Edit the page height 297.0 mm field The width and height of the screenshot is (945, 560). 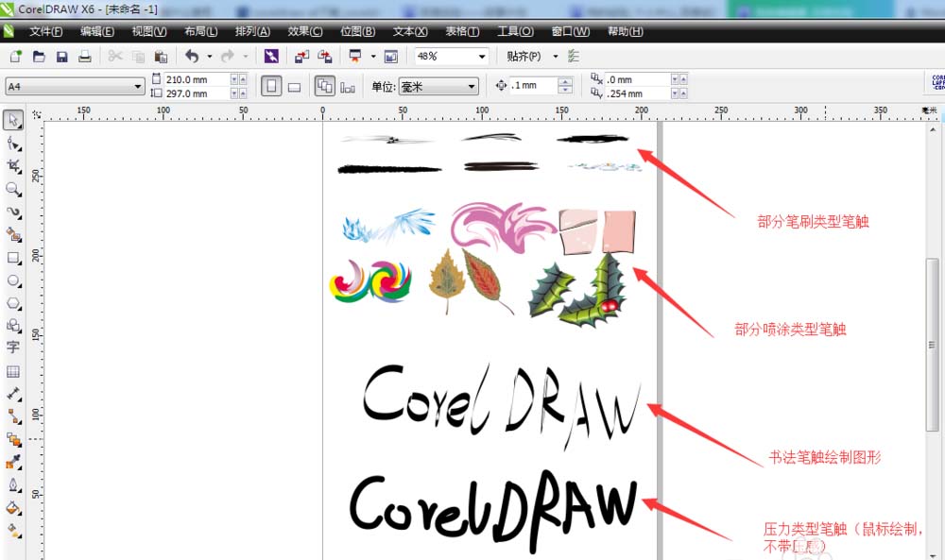click(196, 93)
